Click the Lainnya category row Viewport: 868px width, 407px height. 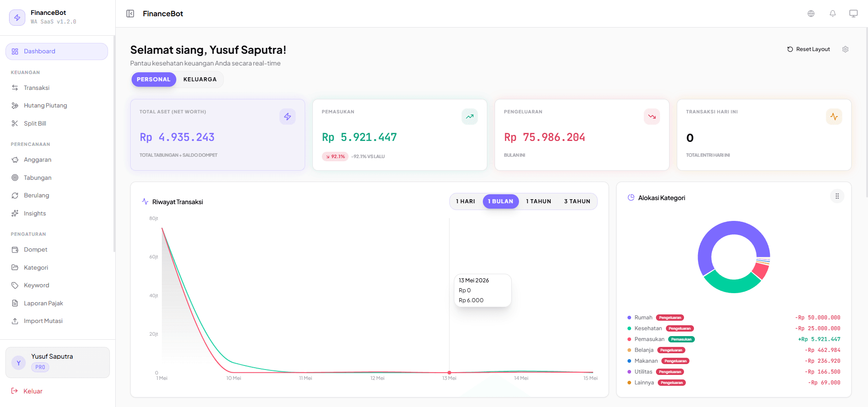734,383
